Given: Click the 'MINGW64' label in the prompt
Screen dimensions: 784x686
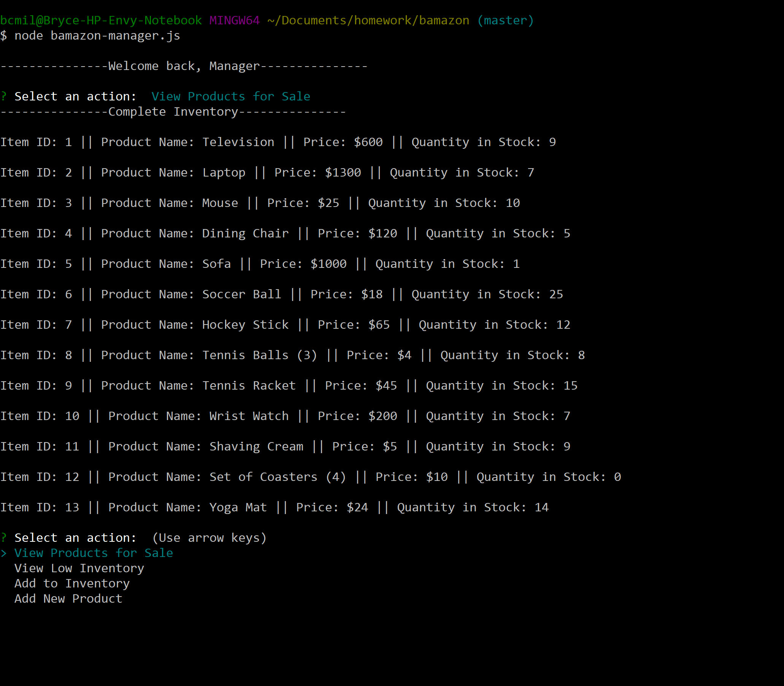Looking at the screenshot, I should pos(235,20).
